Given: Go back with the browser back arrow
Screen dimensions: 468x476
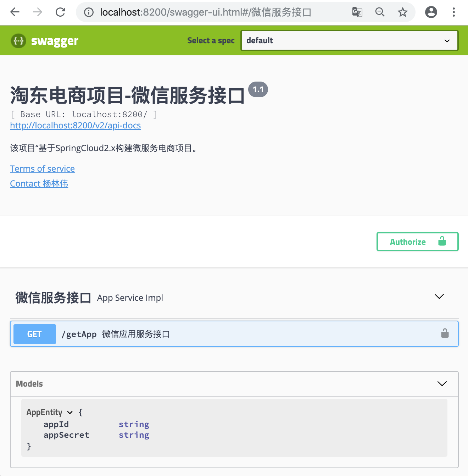Looking at the screenshot, I should (x=15, y=12).
